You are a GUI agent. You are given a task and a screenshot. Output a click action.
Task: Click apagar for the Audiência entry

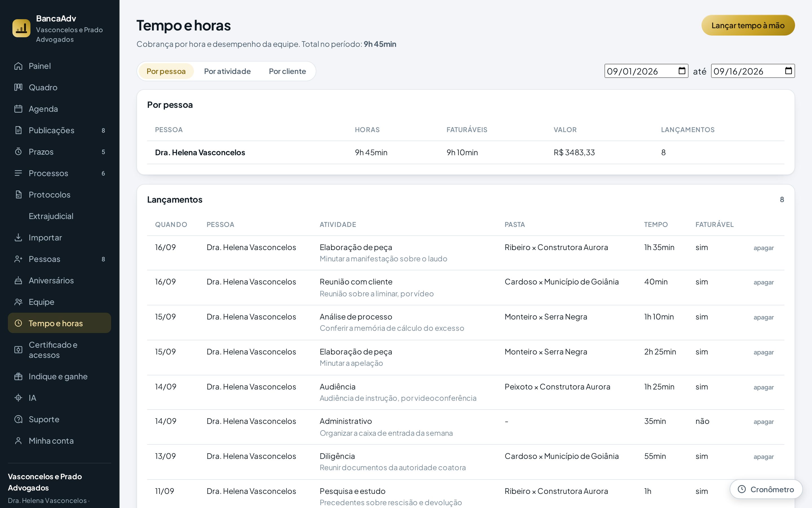[763, 387]
